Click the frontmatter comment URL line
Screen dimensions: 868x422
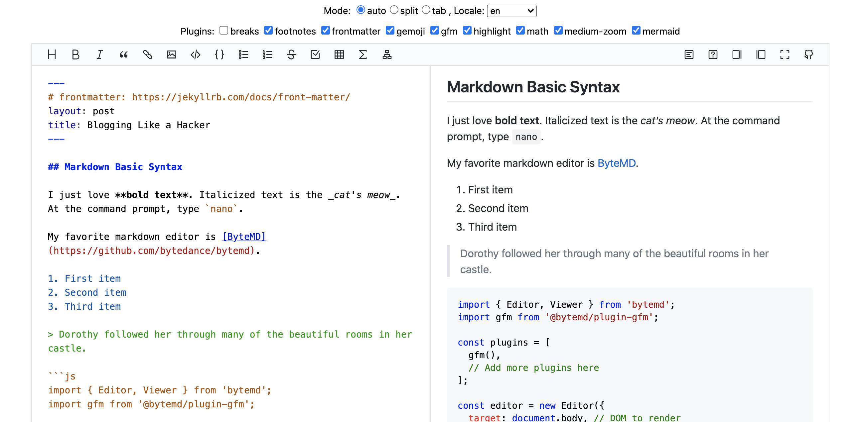199,97
